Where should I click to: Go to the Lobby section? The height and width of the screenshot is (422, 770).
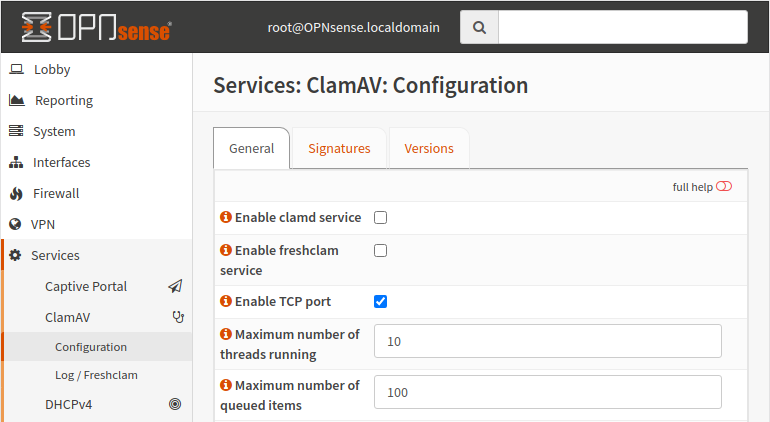click(52, 70)
